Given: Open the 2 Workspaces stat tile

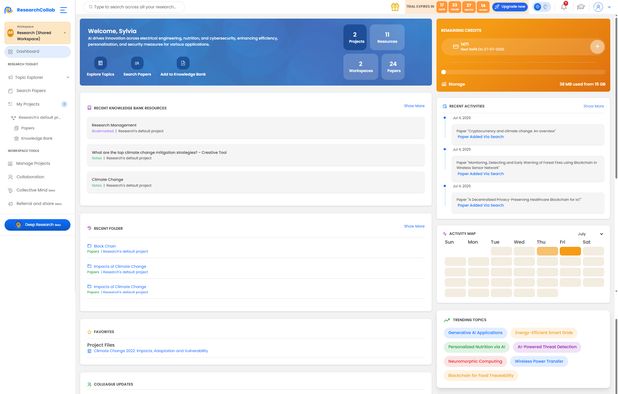Looking at the screenshot, I should click(361, 67).
